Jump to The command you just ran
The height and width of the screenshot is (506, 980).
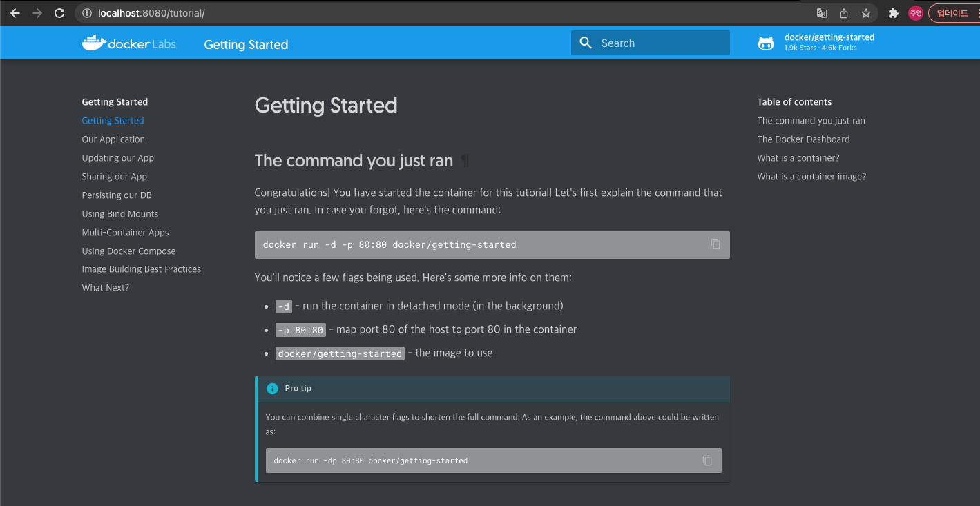(x=811, y=121)
